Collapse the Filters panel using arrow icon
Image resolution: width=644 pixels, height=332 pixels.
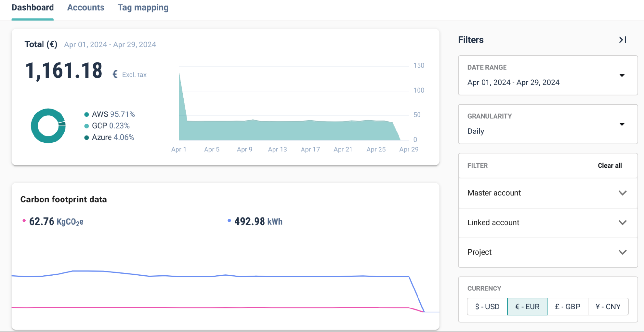(x=622, y=40)
